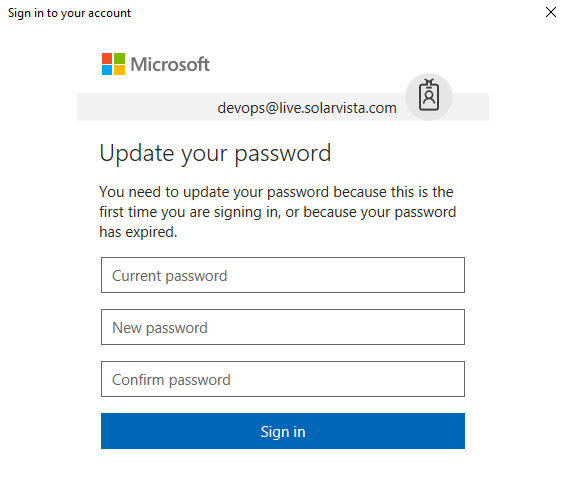Click the Sign in to your account title
The image size is (565, 480).
point(70,13)
